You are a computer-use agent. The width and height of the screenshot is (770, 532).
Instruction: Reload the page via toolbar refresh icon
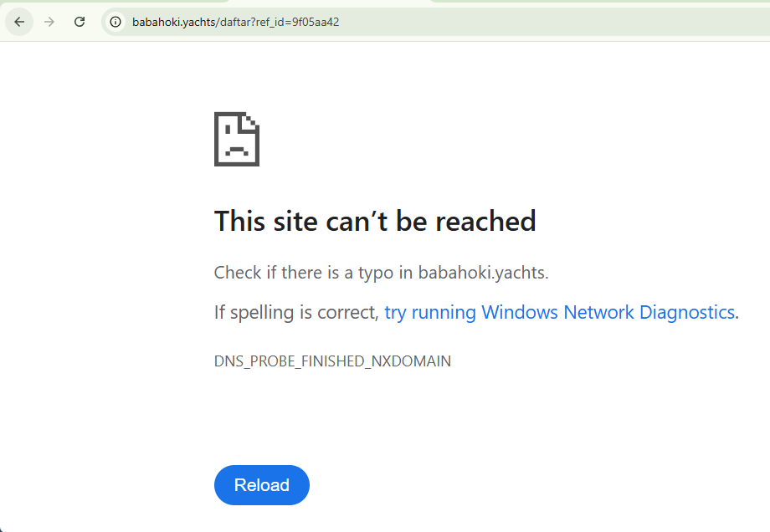pos(80,22)
